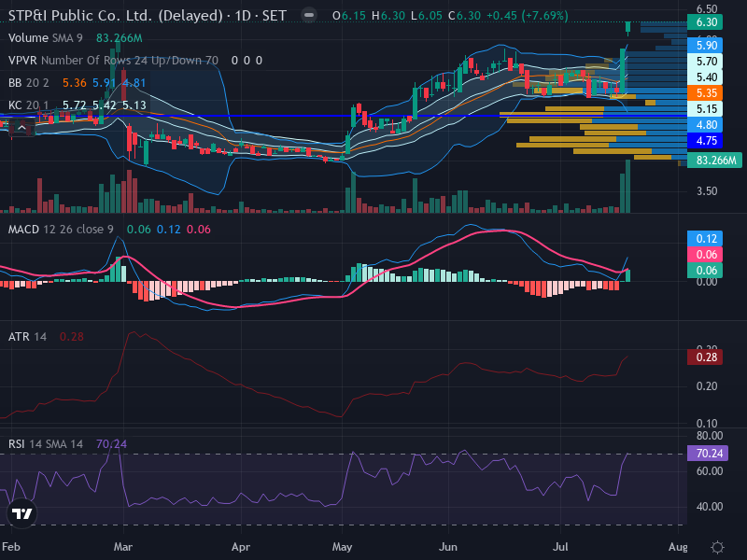747x560 pixels.
Task: Click the Feb label on time axis
Action: pyautogui.click(x=10, y=547)
